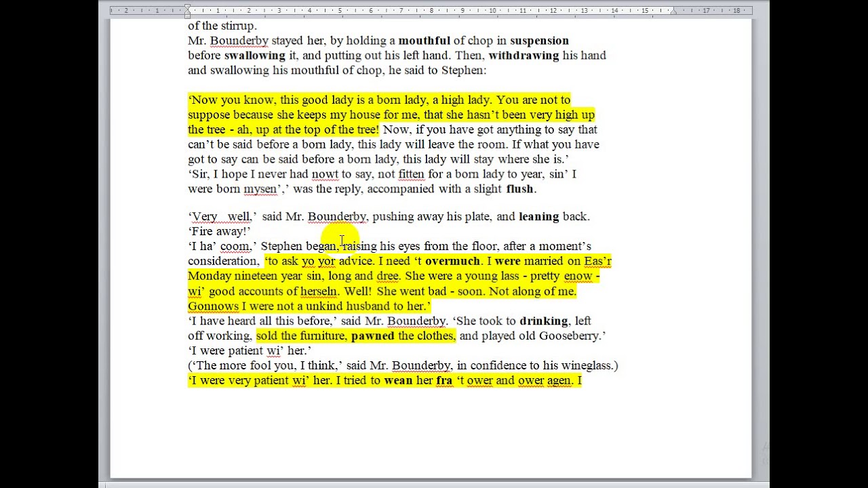Image resolution: width=868 pixels, height=488 pixels.
Task: Click the highlighted phrase 'top of the tree!'
Action: click(x=341, y=129)
